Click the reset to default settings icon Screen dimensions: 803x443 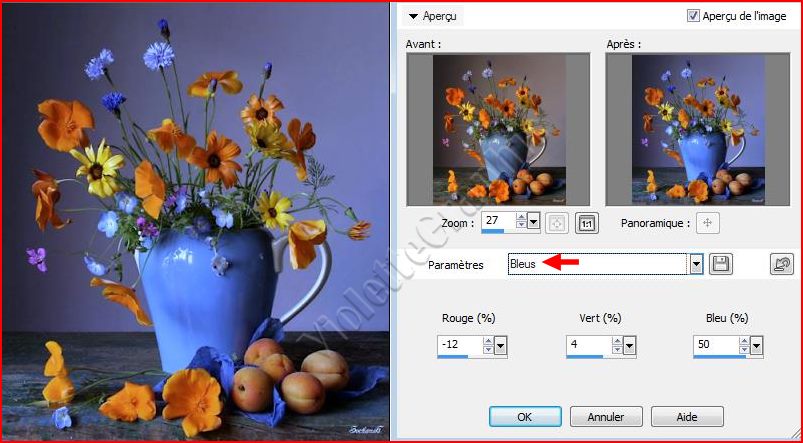pos(782,264)
